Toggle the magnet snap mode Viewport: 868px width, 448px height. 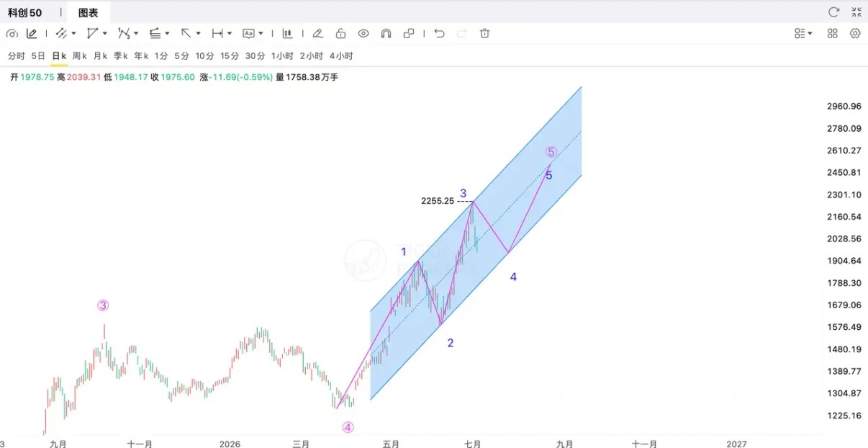(386, 33)
